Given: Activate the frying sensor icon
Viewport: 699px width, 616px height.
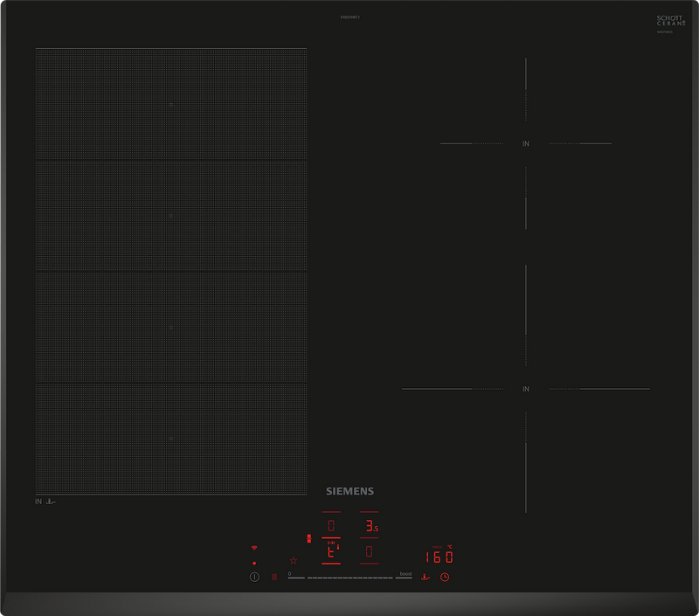Looking at the screenshot, I should pyautogui.click(x=426, y=578).
